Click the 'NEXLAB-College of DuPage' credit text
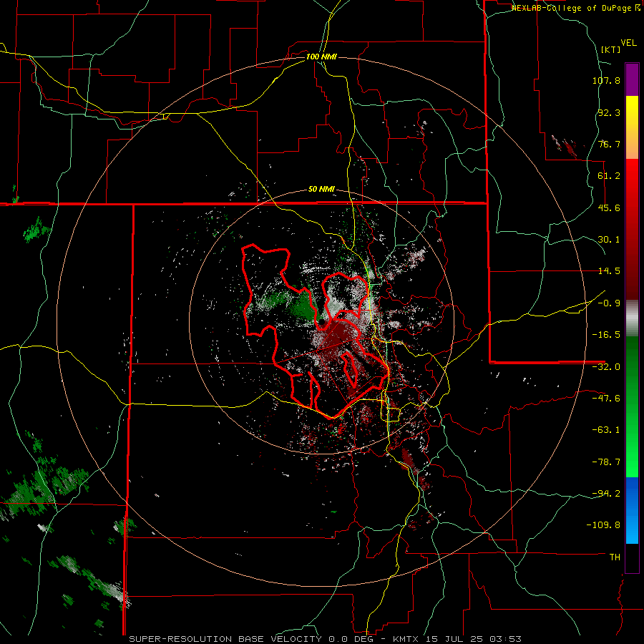 572,8
